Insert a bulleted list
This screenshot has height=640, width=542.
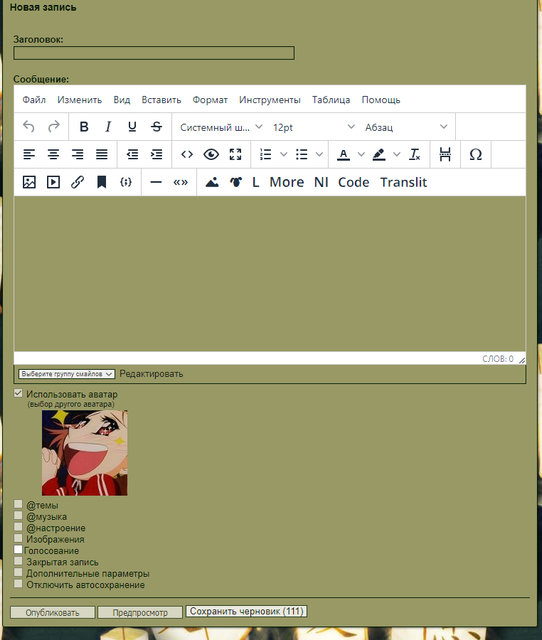point(302,154)
